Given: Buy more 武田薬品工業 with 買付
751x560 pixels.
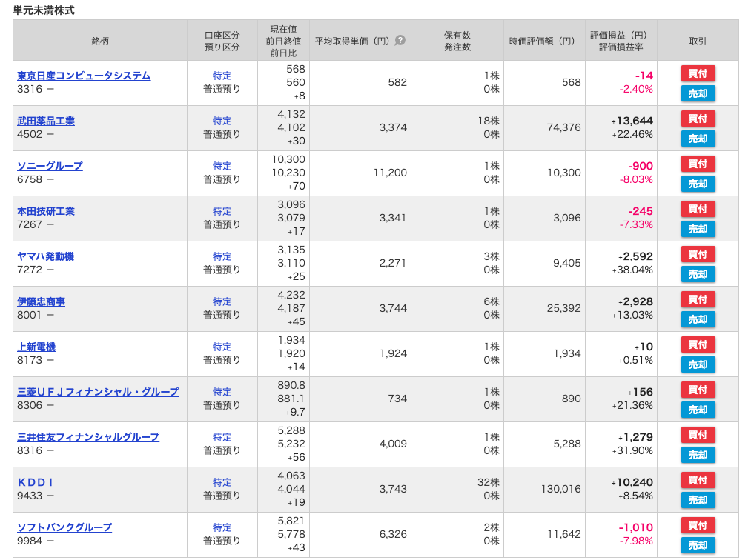Looking at the screenshot, I should tap(698, 119).
